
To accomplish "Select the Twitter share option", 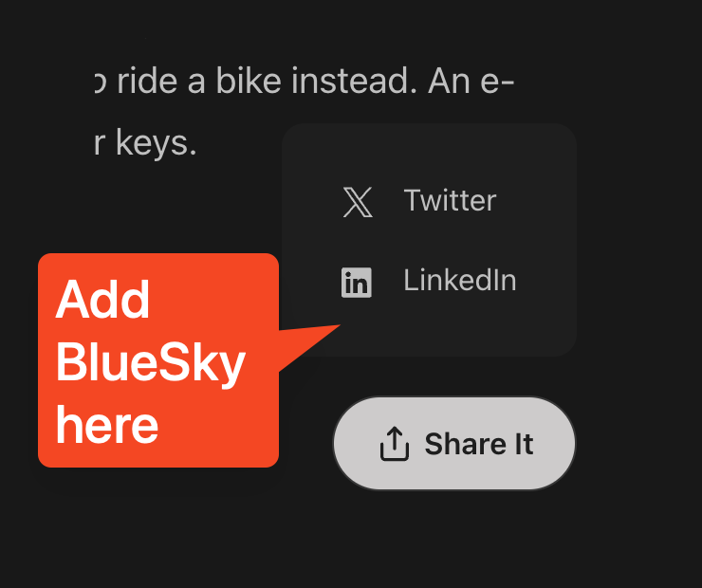I will (x=449, y=201).
